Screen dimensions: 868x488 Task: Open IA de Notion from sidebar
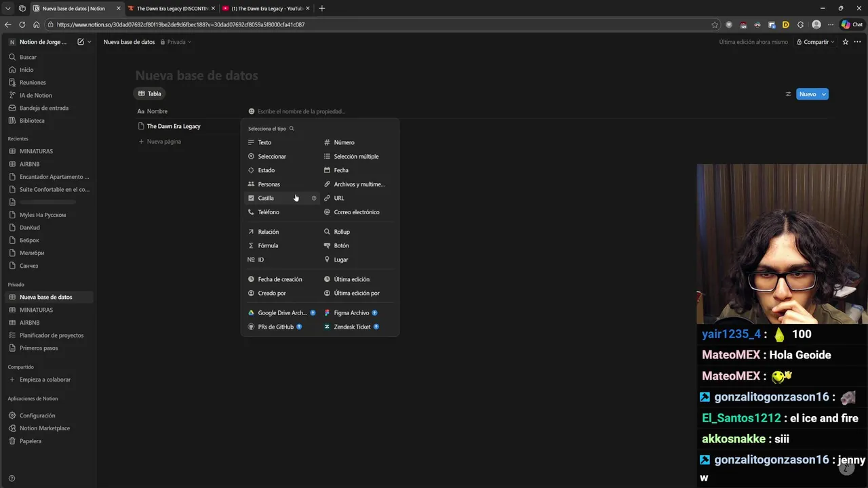tap(35, 96)
